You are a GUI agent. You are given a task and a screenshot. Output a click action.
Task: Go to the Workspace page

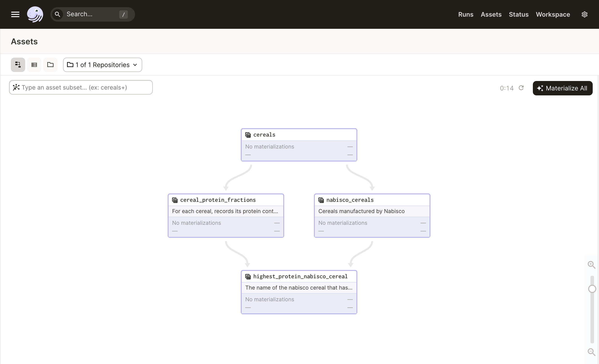point(553,14)
